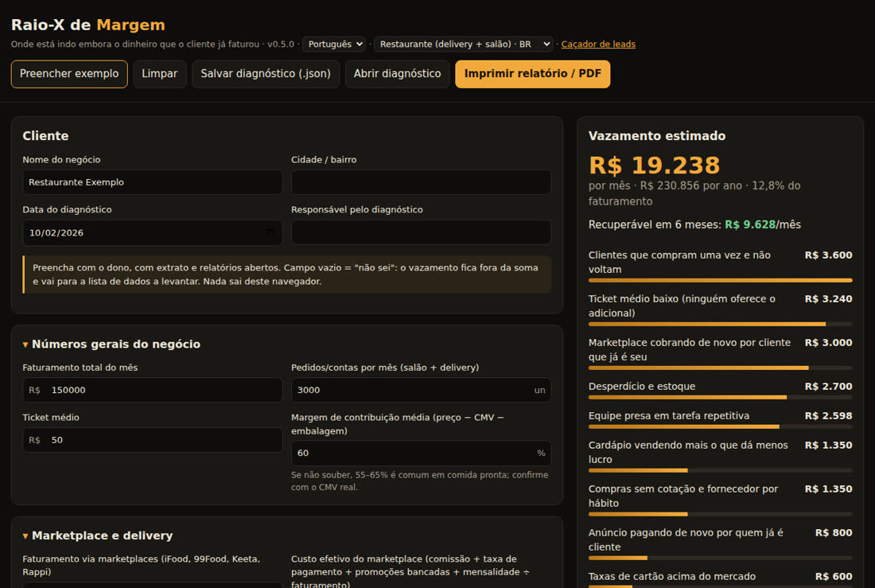Click the 'R$ 600' value
This screenshot has height=588, width=875.
[x=833, y=576]
